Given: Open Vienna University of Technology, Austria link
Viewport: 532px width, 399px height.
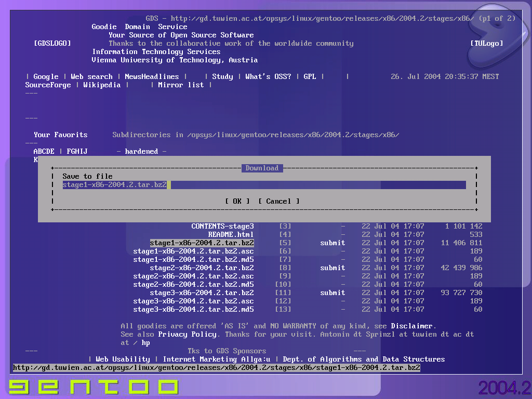Looking at the screenshot, I should pyautogui.click(x=175, y=60).
